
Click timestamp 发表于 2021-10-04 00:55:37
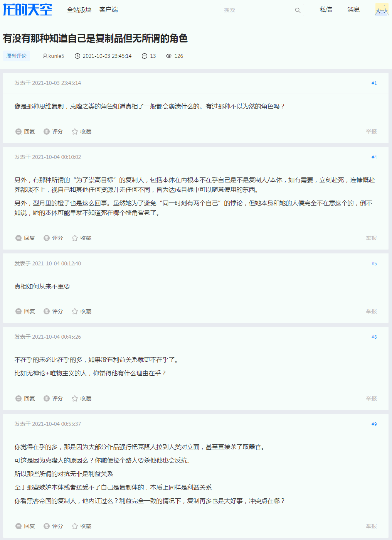[x=48, y=424]
